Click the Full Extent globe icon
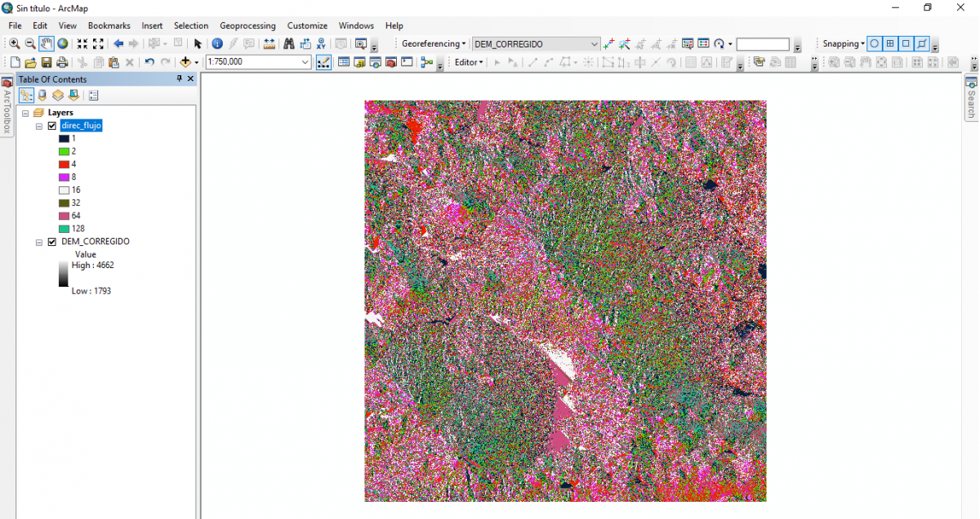 click(x=63, y=43)
